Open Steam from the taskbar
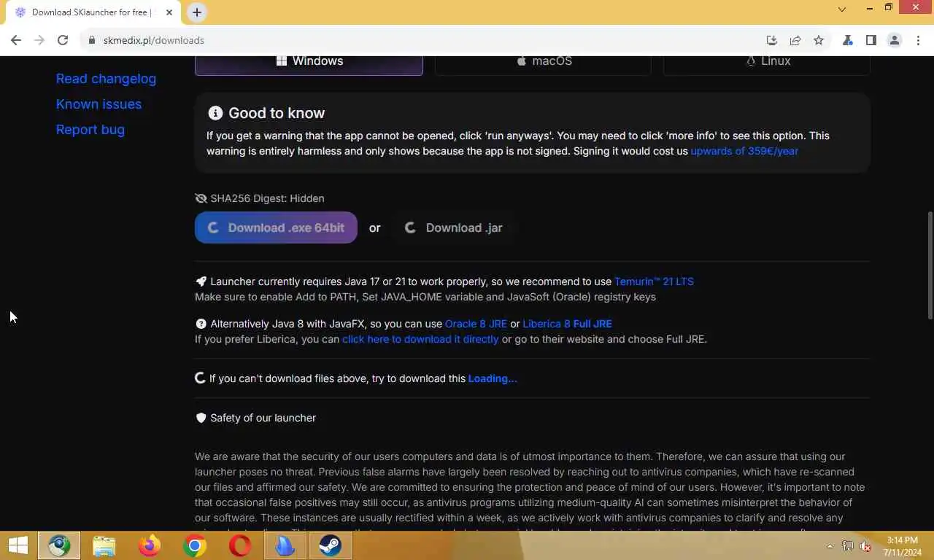This screenshot has height=560, width=934. [x=330, y=545]
